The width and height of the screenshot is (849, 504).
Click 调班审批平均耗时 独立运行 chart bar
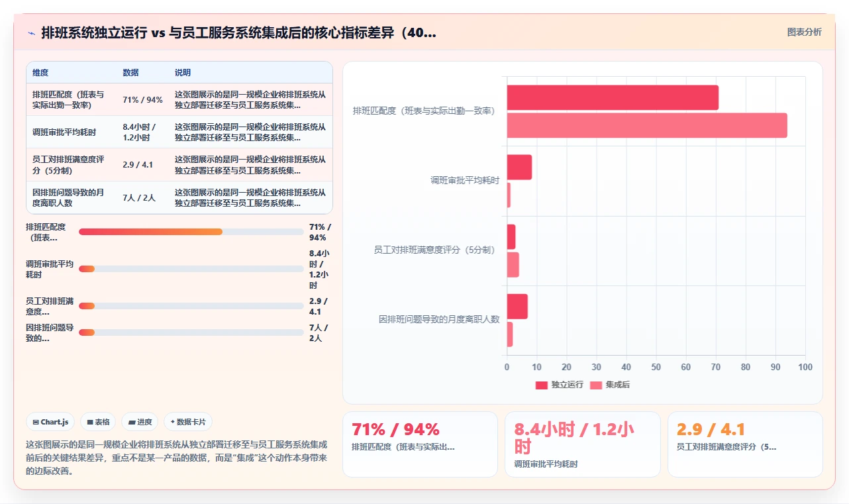pyautogui.click(x=519, y=167)
